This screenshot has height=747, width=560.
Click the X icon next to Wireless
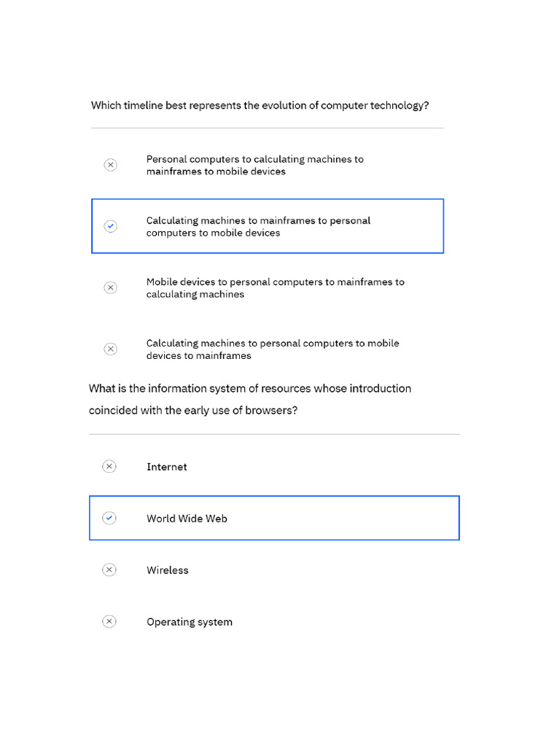[x=109, y=570]
